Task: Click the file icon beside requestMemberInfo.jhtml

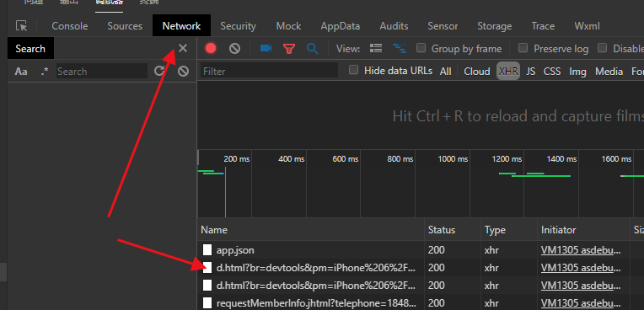Action: point(208,303)
